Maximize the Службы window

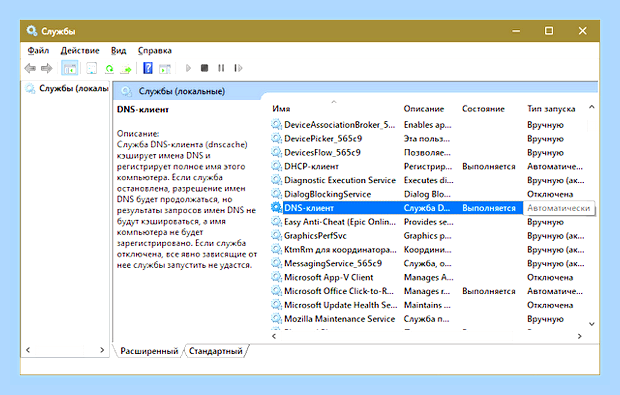click(x=549, y=30)
